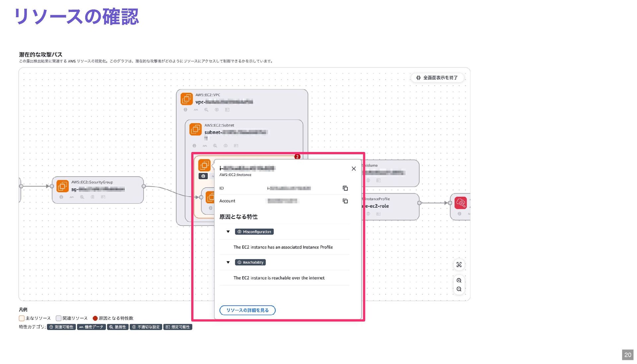The image size is (637, 364).
Task: Select the 想定可能性 legend tag
Action: [178, 327]
